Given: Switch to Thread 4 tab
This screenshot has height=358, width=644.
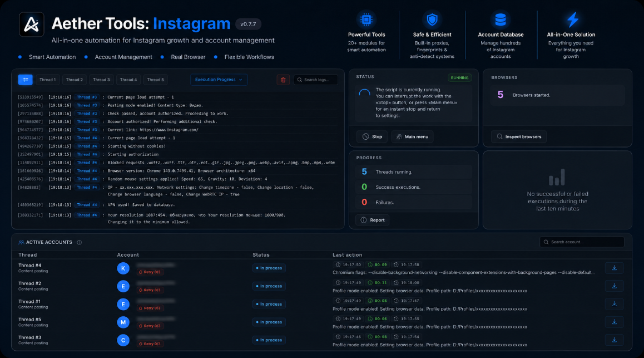Looking at the screenshot, I should point(128,80).
